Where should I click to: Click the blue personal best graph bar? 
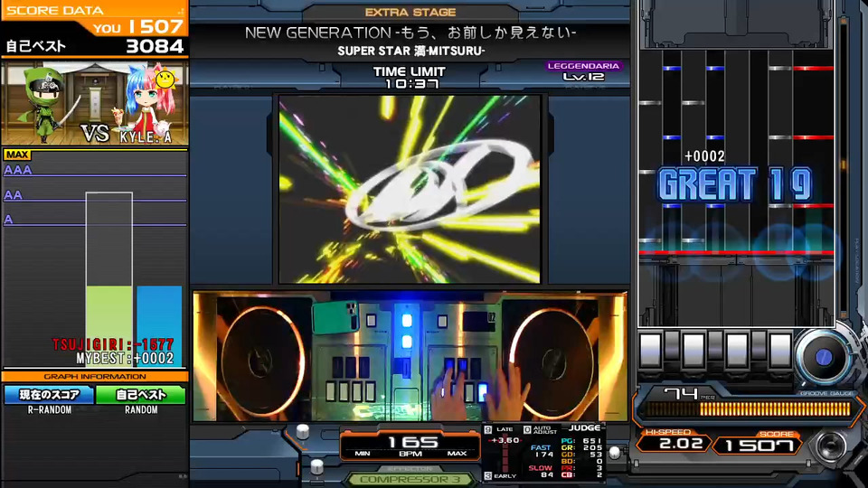point(159,326)
